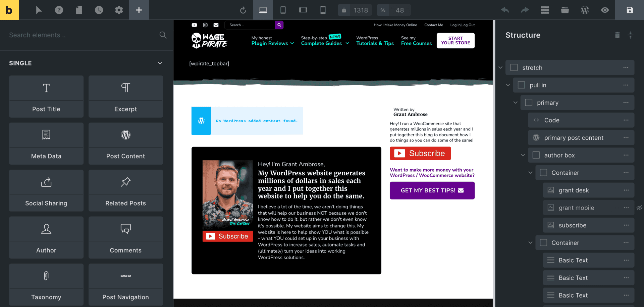Open options menu for stretch row
644x307 pixels.
626,68
